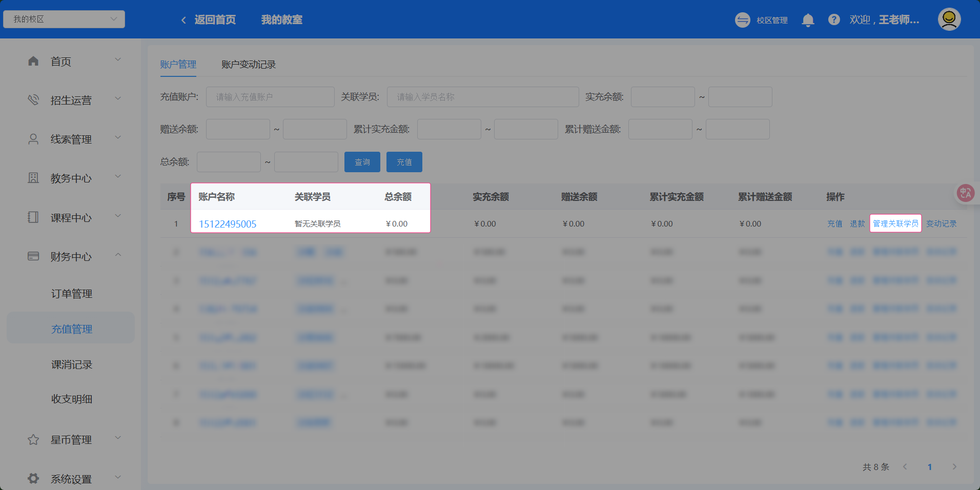Focus the 总余额 maximum field
Image resolution: width=980 pixels, height=490 pixels.
(306, 162)
